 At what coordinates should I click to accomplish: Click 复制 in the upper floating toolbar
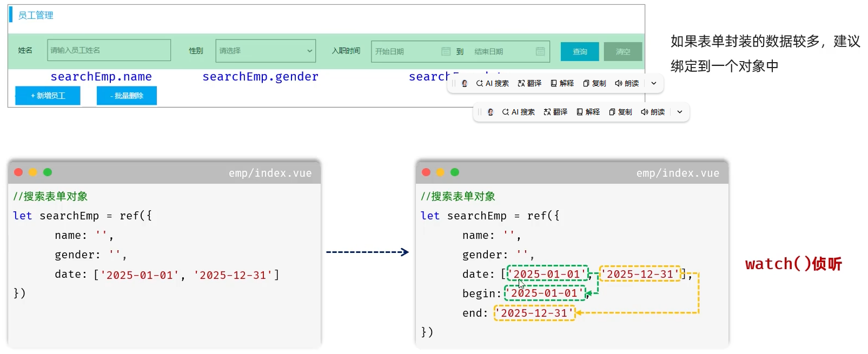(x=594, y=83)
